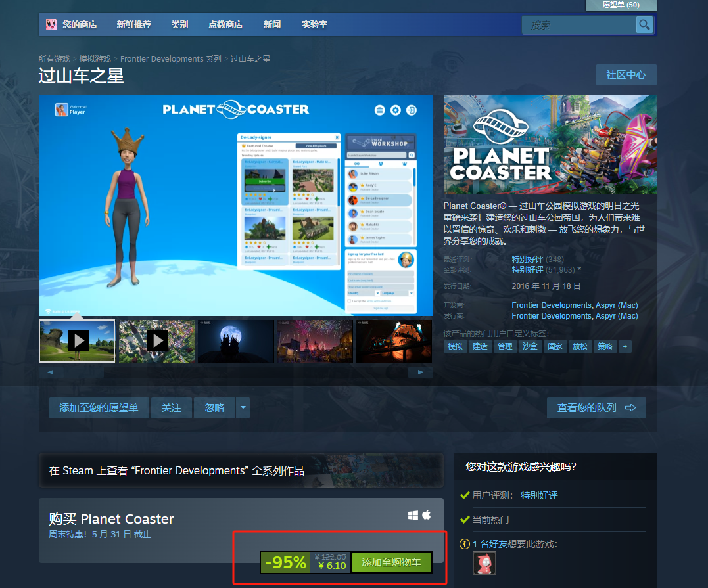708x588 pixels.
Task: Open 类别 menu
Action: pos(179,24)
